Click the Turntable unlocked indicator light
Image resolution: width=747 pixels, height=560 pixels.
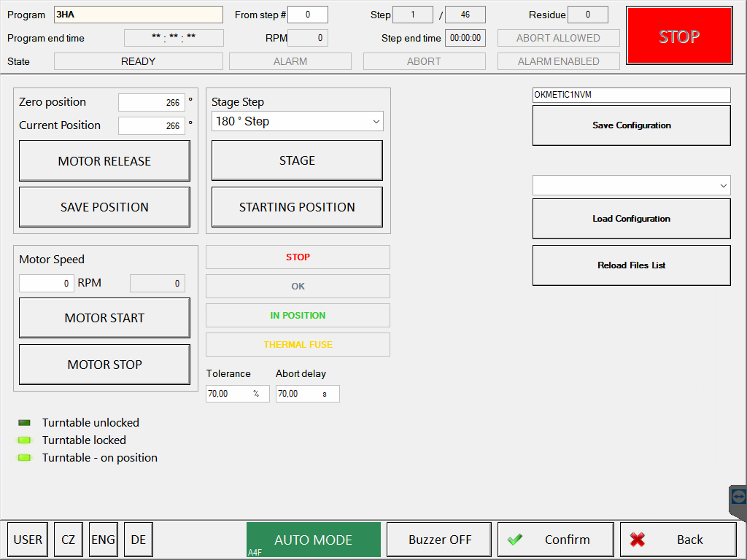pos(25,423)
